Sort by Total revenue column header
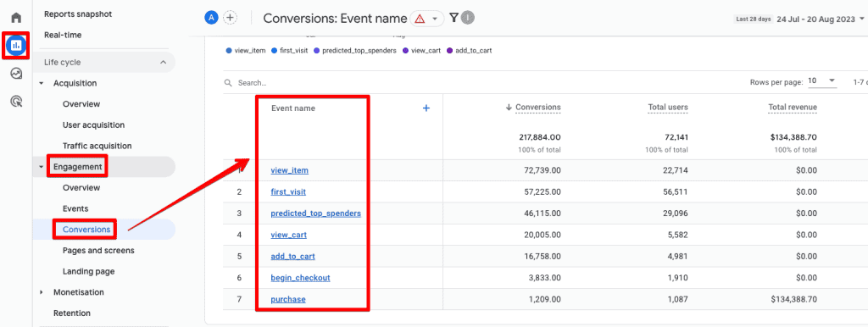This screenshot has height=327, width=868. (x=793, y=108)
